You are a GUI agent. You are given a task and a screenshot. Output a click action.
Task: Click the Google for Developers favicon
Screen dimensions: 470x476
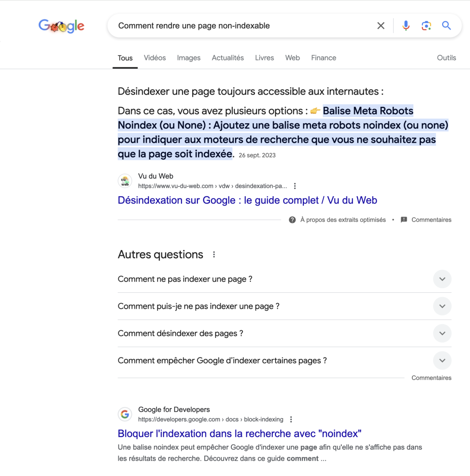click(x=124, y=414)
